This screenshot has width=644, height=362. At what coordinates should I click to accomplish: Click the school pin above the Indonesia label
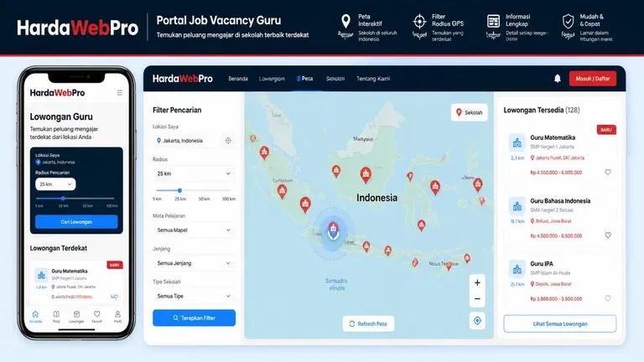(x=366, y=175)
